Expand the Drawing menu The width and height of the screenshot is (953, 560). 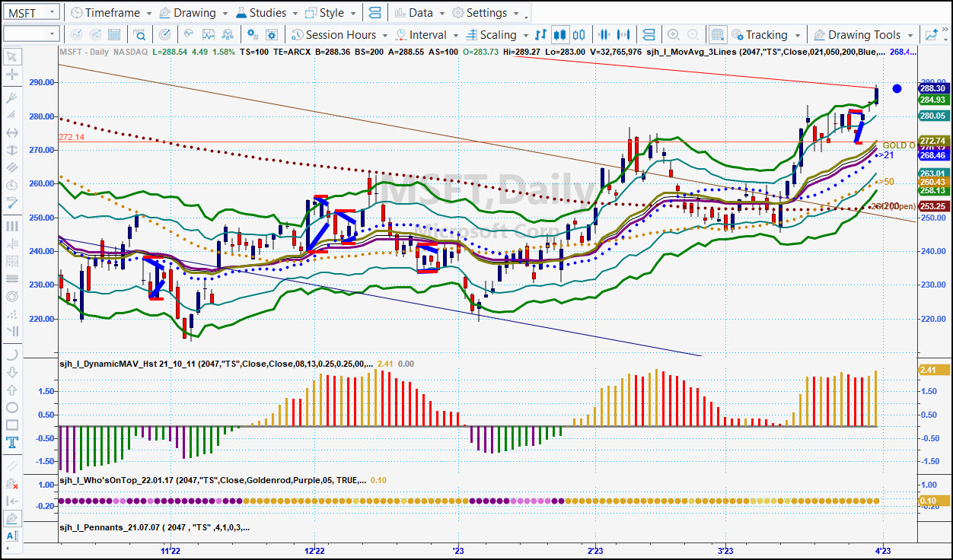tap(193, 13)
